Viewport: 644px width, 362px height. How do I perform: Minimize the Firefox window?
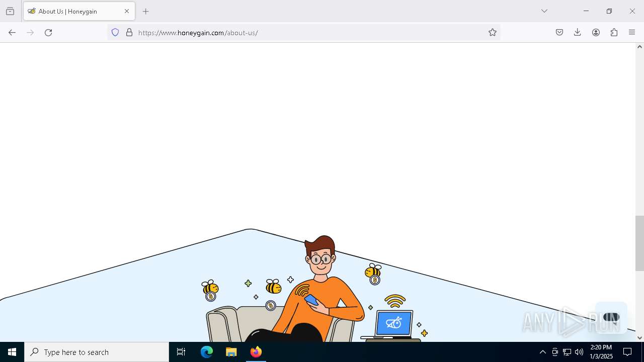tap(586, 11)
